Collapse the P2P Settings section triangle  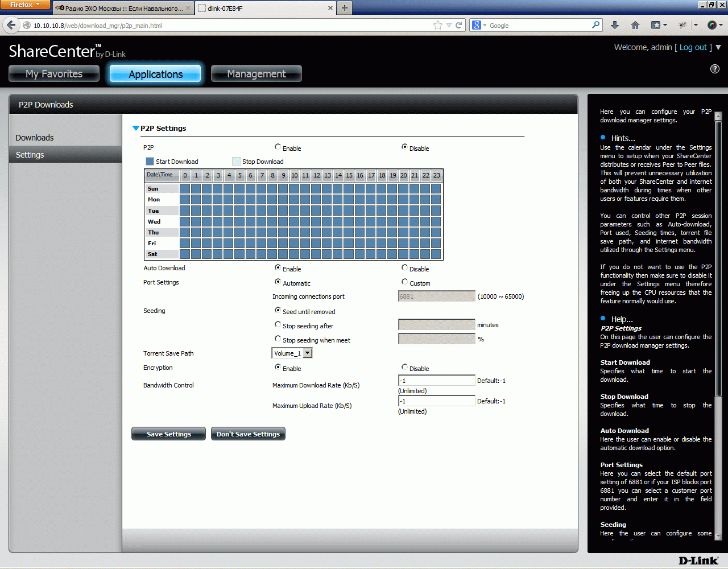pos(135,129)
